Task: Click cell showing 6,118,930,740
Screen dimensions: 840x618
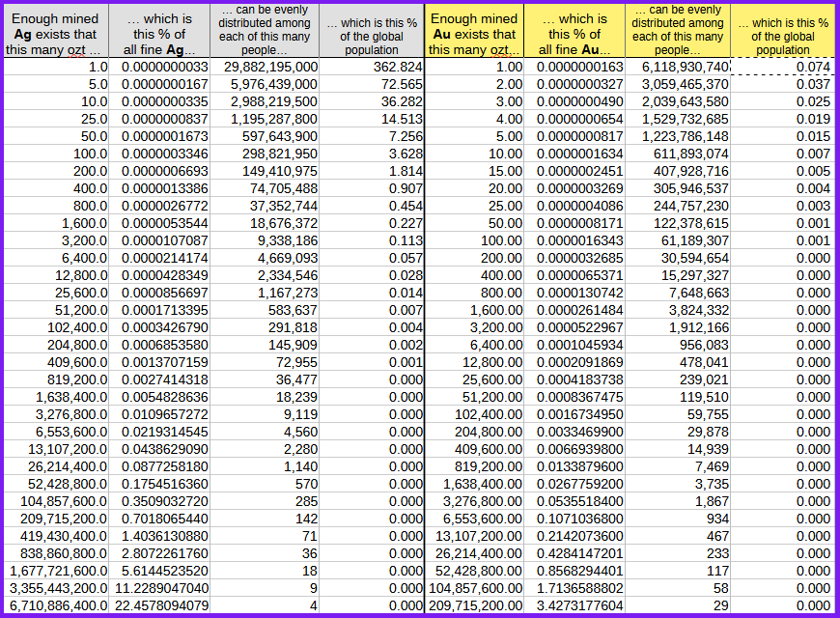Action: [x=678, y=67]
